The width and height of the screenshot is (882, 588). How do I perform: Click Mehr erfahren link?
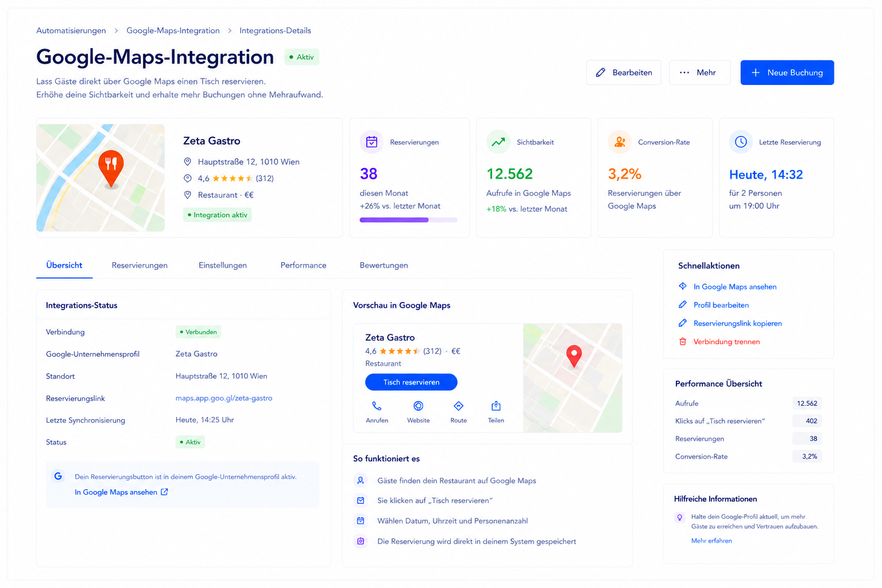pyautogui.click(x=711, y=541)
